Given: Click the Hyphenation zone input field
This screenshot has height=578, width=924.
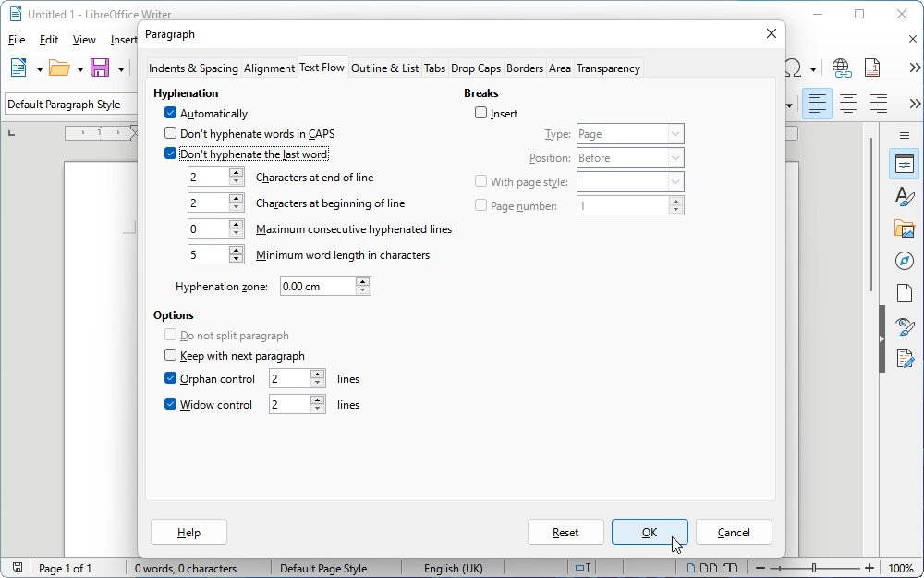Looking at the screenshot, I should (x=317, y=287).
